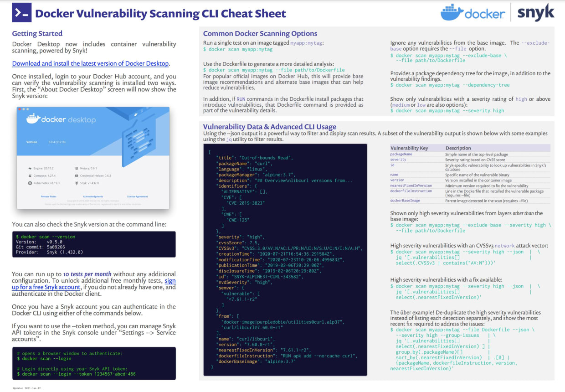Click the dockerfileInstruction key in the table
The height and width of the screenshot is (392, 565).
tap(411, 191)
